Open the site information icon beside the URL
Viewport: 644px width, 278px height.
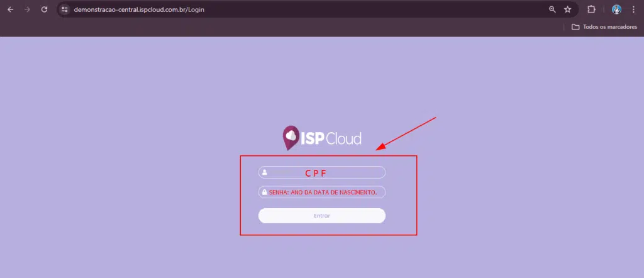(x=64, y=9)
